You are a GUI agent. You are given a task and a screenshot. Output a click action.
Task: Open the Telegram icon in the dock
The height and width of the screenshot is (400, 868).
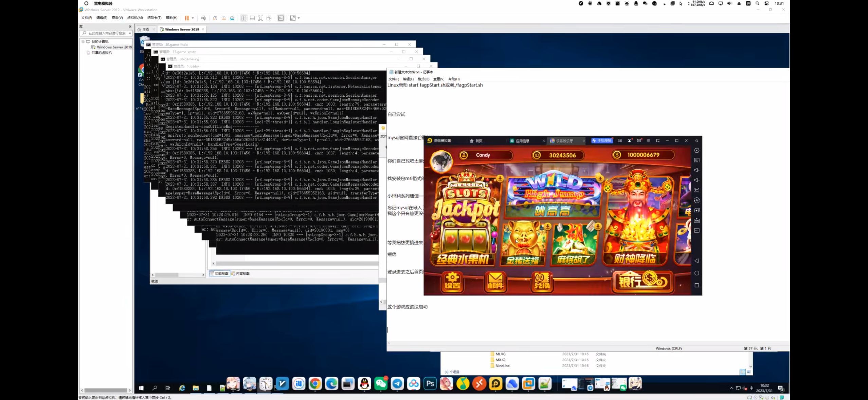[397, 384]
